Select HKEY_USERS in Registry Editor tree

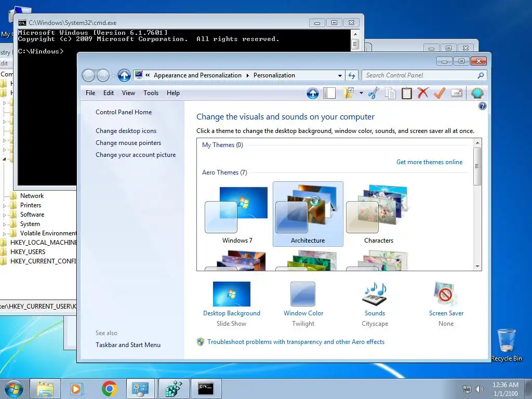28,252
